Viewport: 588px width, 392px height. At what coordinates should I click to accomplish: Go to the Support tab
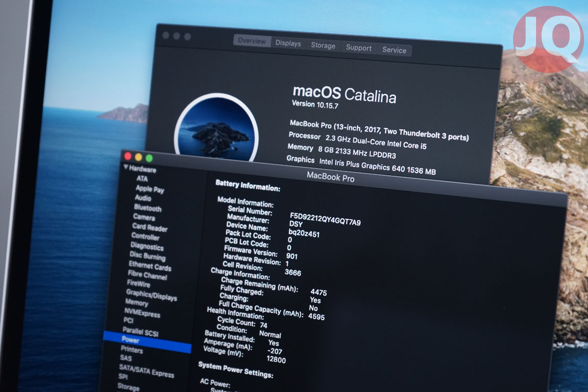point(359,48)
